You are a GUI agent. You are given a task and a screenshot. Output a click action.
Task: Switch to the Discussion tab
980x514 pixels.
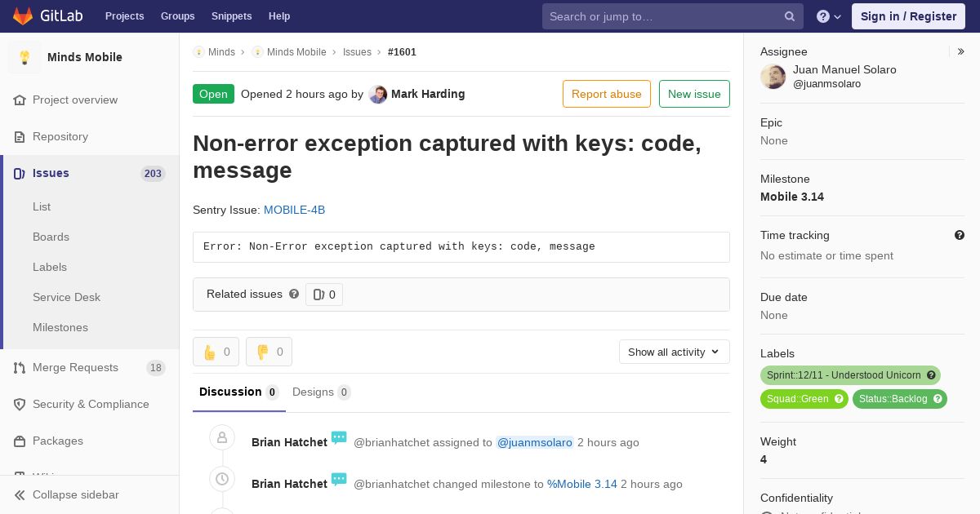[239, 392]
